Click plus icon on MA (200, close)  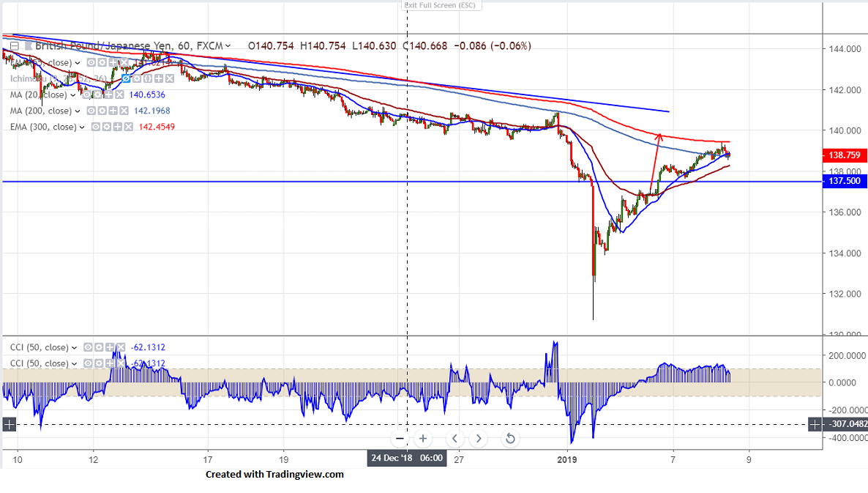pos(113,111)
